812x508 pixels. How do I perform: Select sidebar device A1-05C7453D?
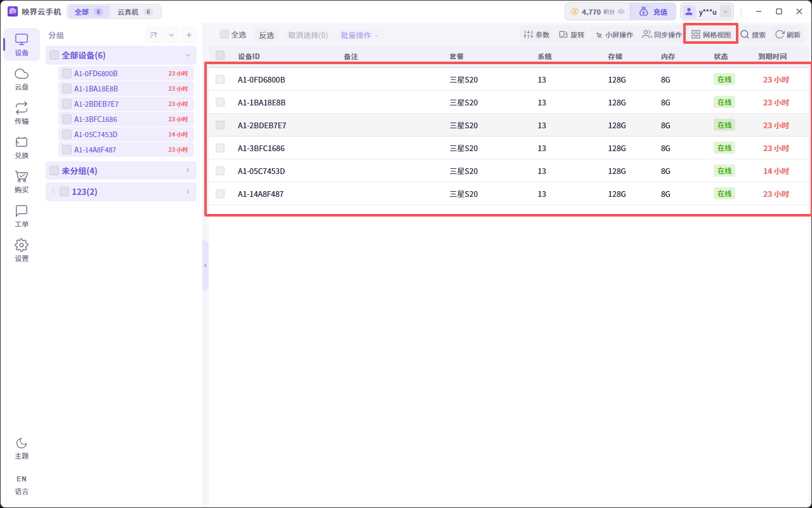pyautogui.click(x=127, y=134)
